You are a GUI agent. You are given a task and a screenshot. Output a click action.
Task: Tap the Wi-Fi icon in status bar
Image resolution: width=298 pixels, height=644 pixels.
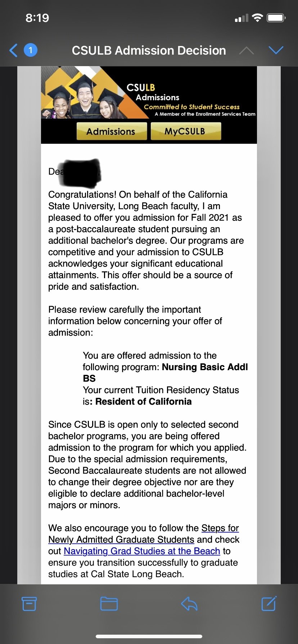pyautogui.click(x=257, y=18)
